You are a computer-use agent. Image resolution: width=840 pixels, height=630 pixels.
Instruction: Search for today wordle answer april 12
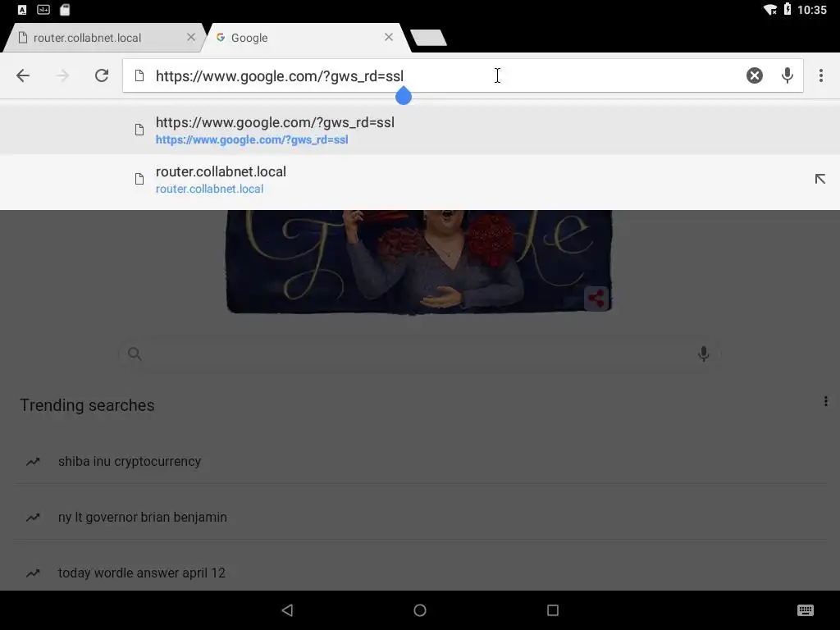[x=420, y=573]
